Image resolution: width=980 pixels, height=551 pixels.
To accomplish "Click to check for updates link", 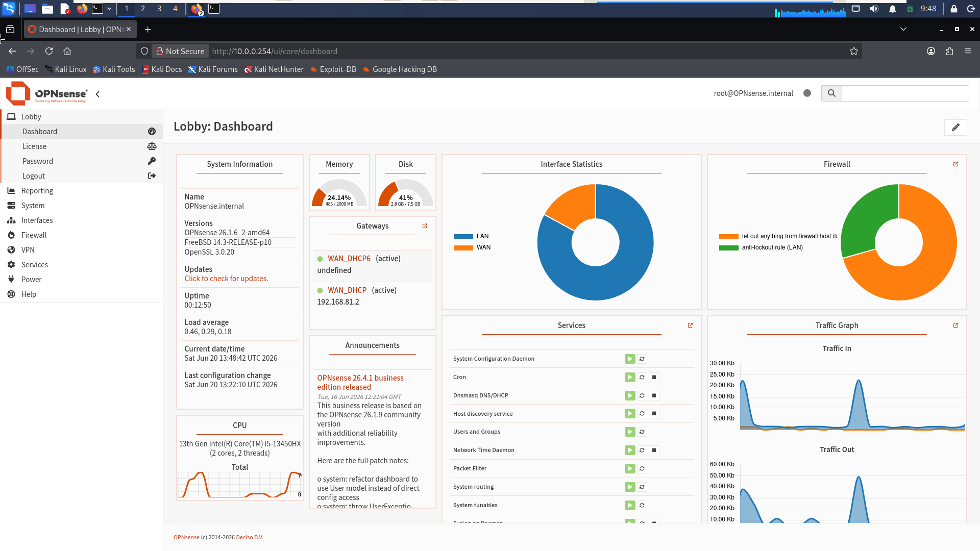I will point(226,279).
